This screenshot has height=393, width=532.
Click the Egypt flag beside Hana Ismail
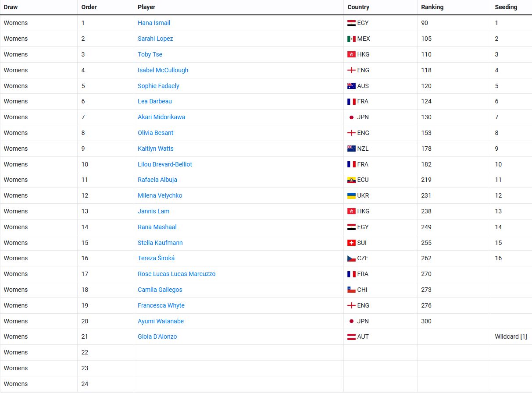point(351,23)
